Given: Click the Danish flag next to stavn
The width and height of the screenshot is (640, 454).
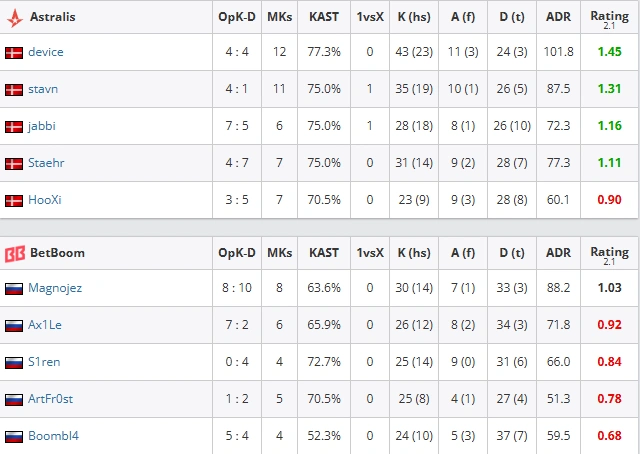Looking at the screenshot, I should click(x=14, y=90).
